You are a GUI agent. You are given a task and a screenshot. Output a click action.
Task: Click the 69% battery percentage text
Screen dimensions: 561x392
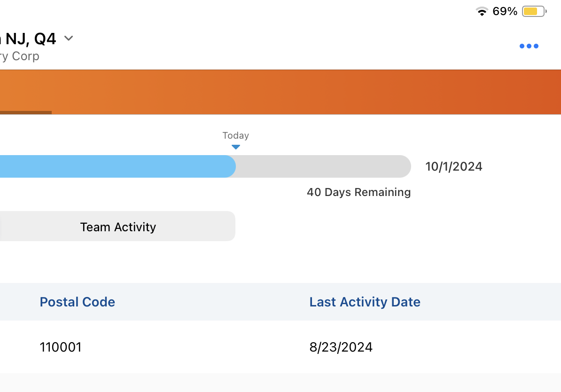505,11
